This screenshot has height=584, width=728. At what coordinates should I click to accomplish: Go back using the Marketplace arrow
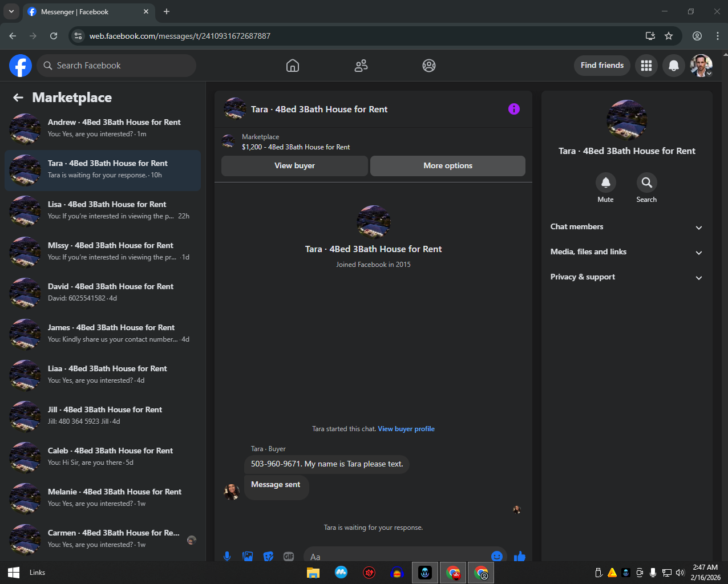[x=18, y=98]
